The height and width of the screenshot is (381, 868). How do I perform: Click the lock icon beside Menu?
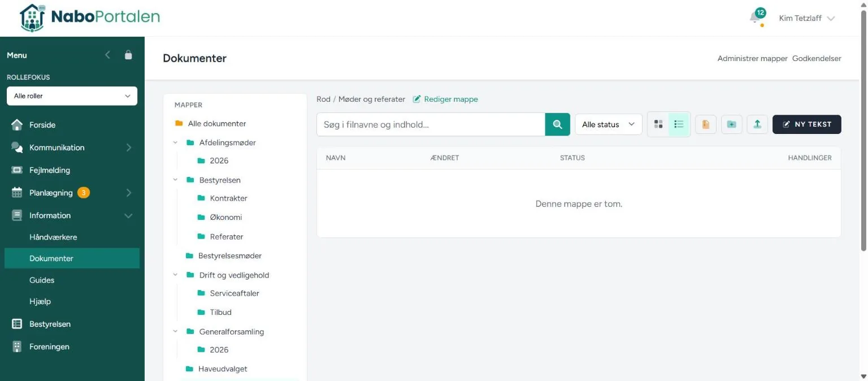coord(128,55)
